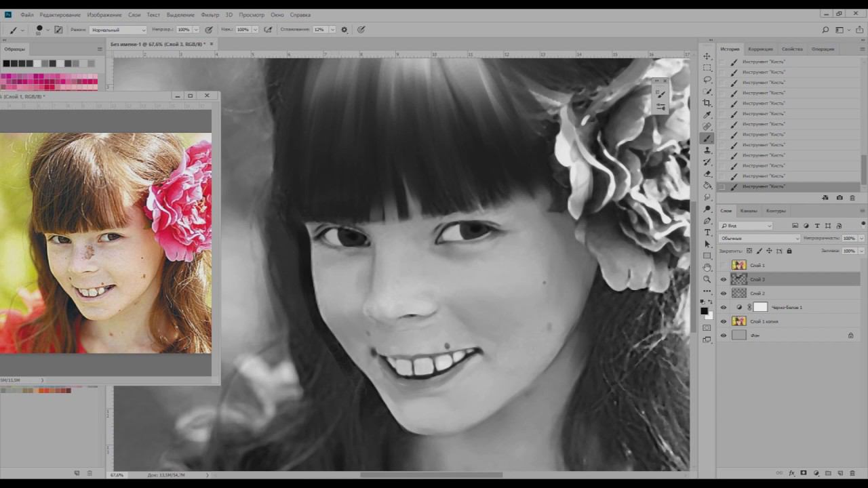Select the last history state Кисть
The image size is (868, 488).
pyautogui.click(x=789, y=186)
